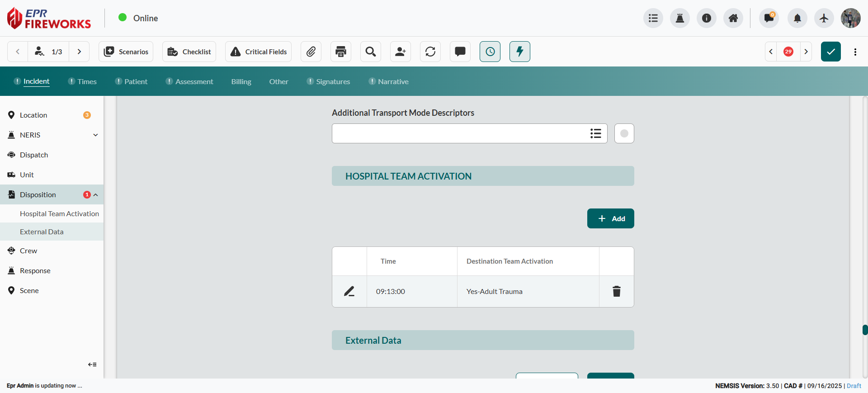
Task: Click the print icon in toolbar
Action: (x=341, y=52)
